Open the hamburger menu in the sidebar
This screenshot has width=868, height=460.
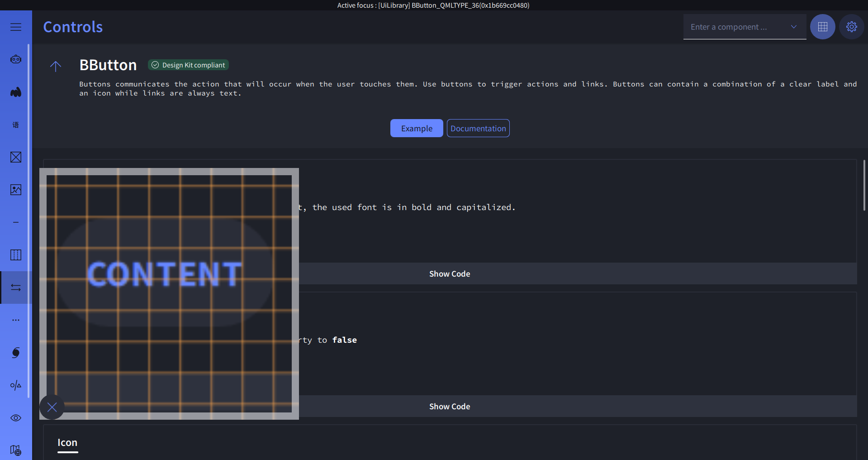16,27
